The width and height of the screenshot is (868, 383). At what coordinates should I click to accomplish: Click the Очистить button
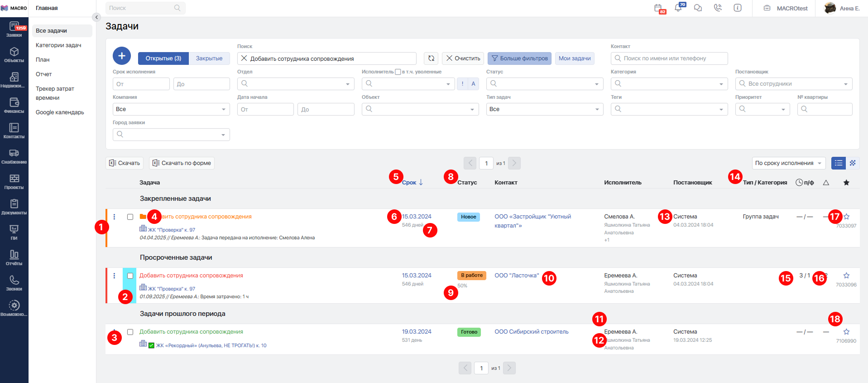pyautogui.click(x=463, y=58)
